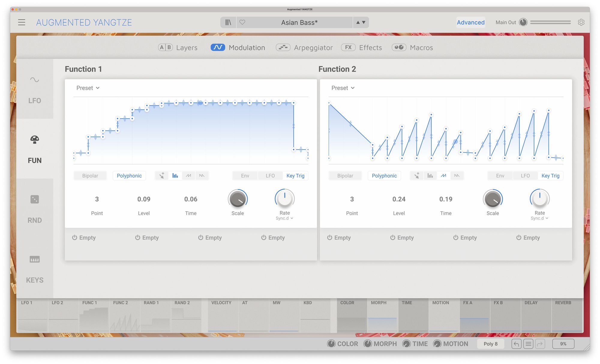Select Function 1 step bars draw mode
Screen dimensions: 600x364
point(175,176)
